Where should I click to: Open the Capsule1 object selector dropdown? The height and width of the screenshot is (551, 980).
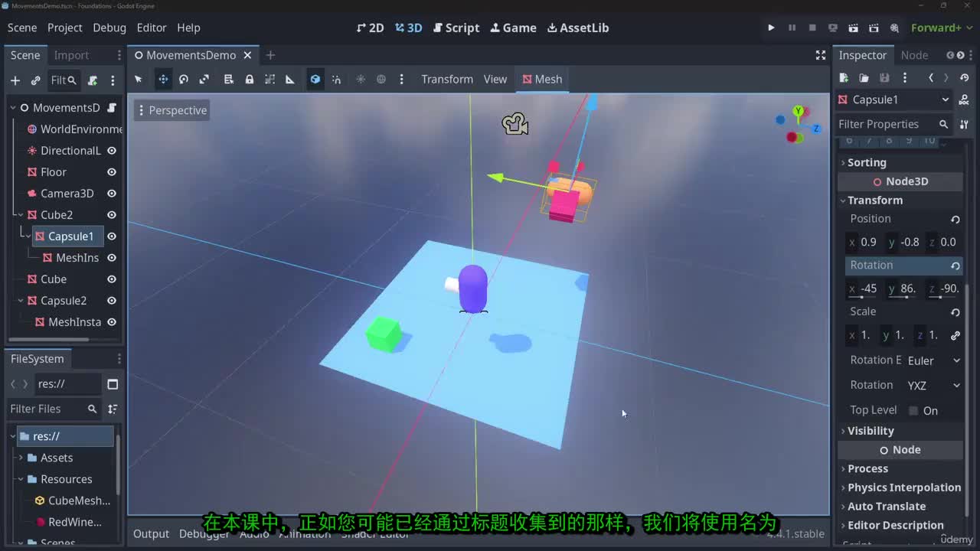pyautogui.click(x=894, y=99)
